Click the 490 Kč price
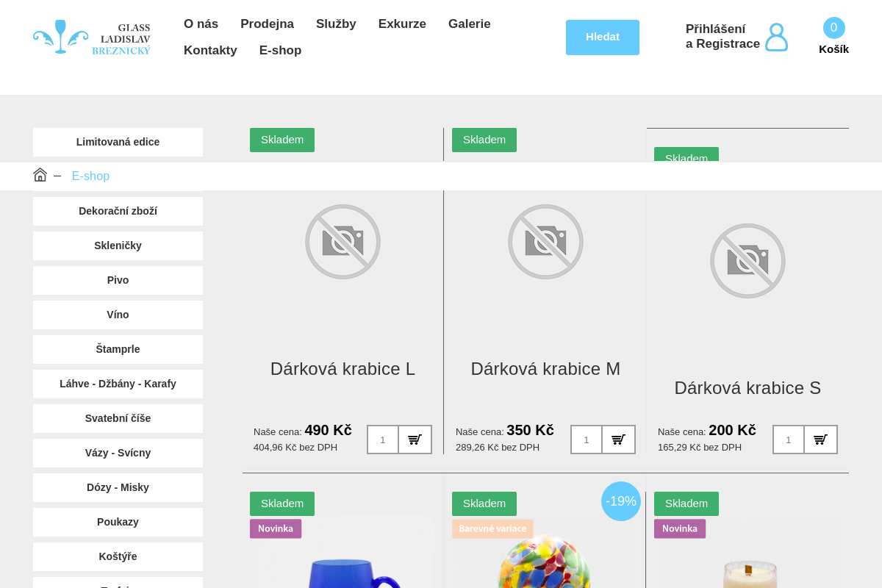The width and height of the screenshot is (882, 588). [328, 430]
